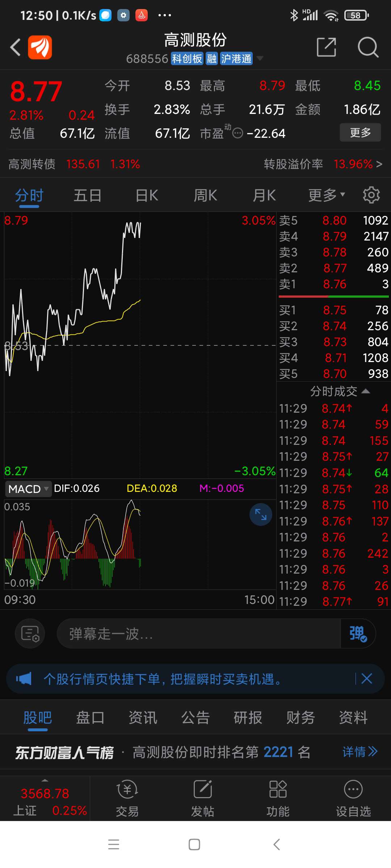
Task: Select 买5 order row at 8.70
Action: [x=334, y=374]
